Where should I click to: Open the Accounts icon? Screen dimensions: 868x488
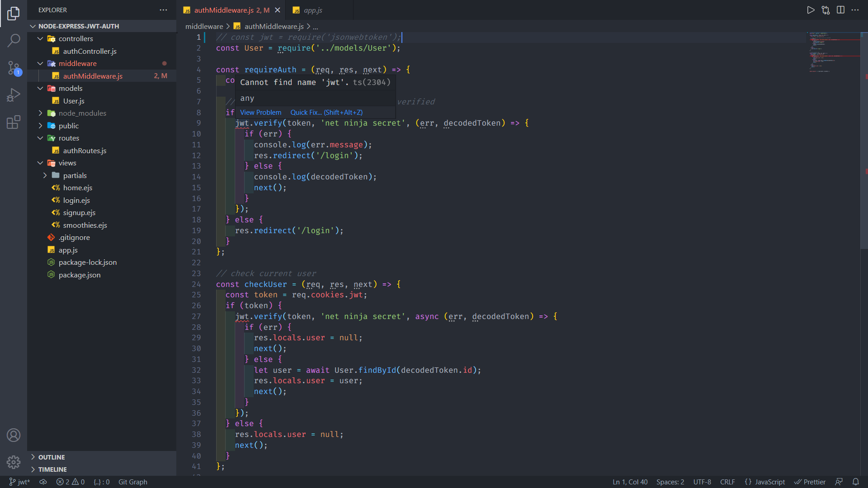tap(14, 435)
